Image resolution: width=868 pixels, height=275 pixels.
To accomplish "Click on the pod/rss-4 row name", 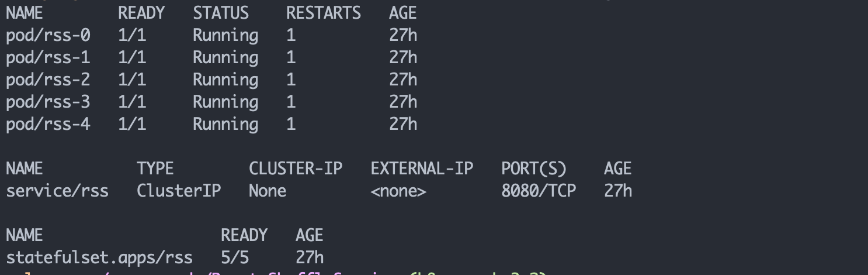I will (x=48, y=125).
